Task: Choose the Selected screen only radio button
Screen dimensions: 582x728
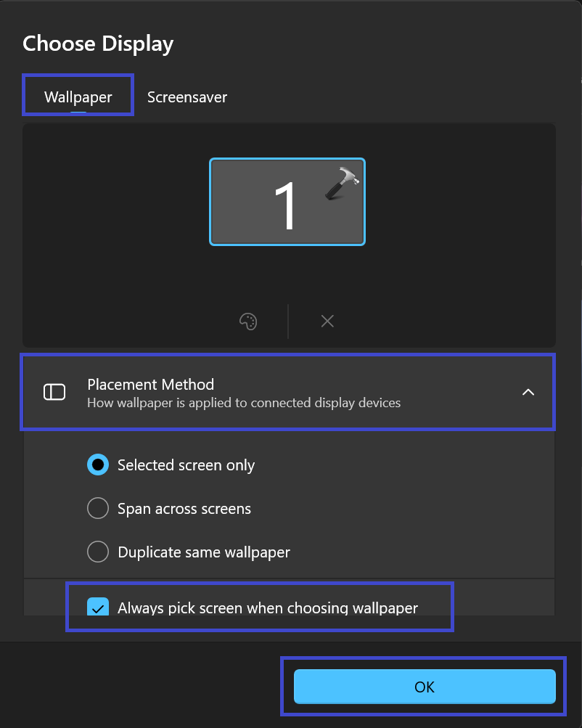Action: click(98, 465)
